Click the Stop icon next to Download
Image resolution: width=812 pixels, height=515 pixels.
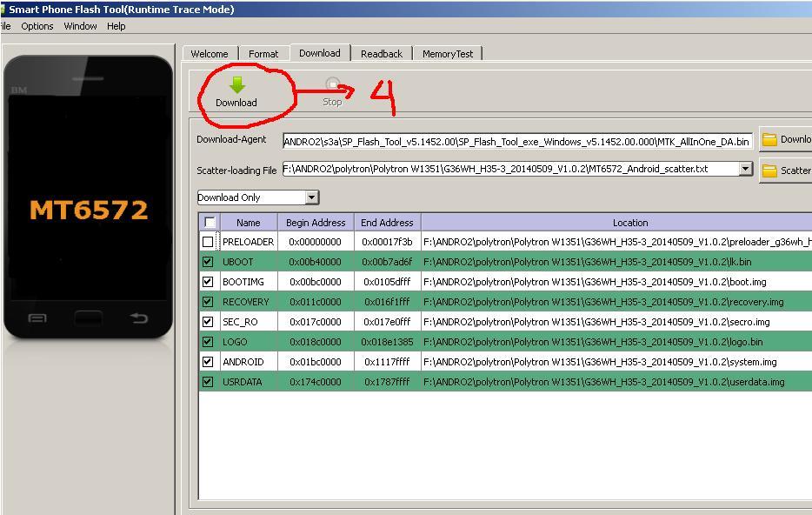tap(332, 84)
